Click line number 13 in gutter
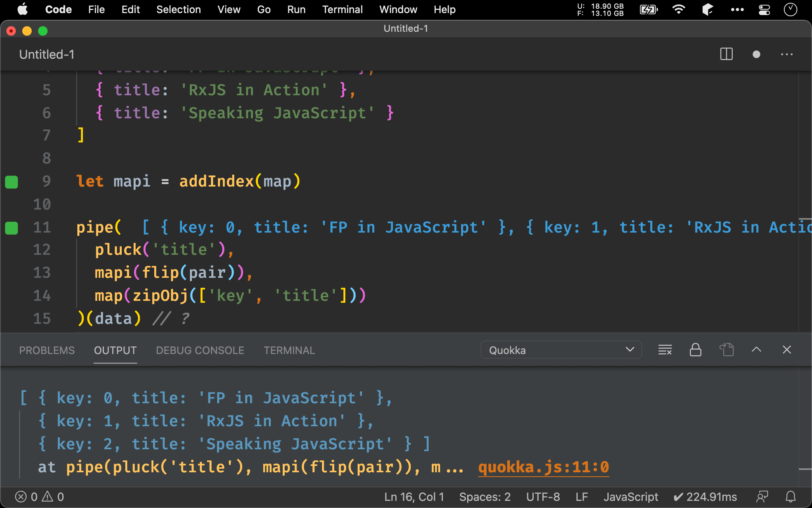 [42, 273]
